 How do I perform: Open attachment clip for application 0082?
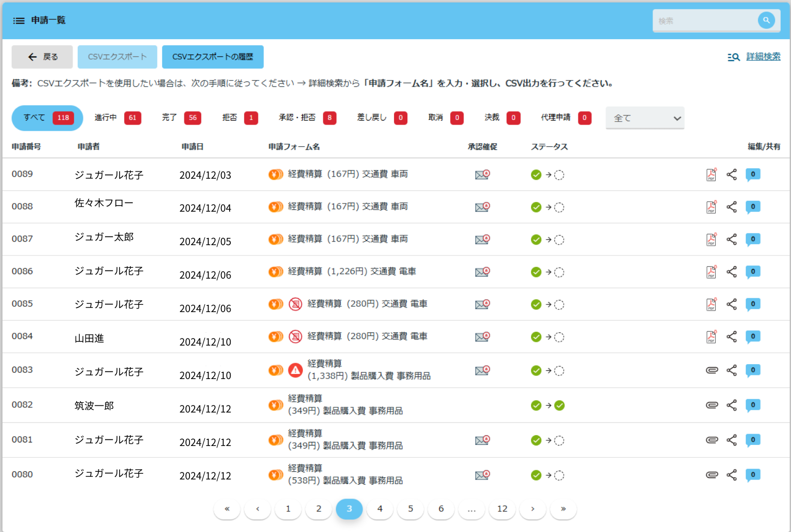tap(712, 405)
